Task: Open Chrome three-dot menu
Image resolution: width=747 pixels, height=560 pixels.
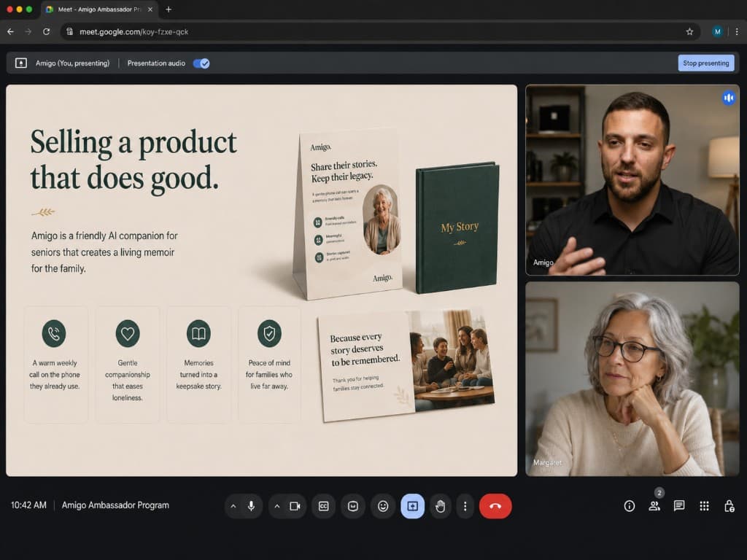Action: [737, 31]
